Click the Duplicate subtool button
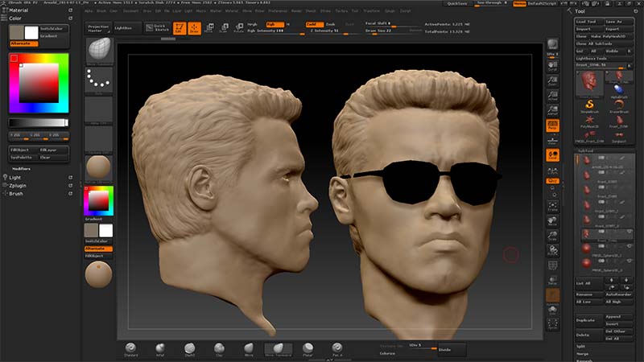644x362 pixels. coord(588,320)
